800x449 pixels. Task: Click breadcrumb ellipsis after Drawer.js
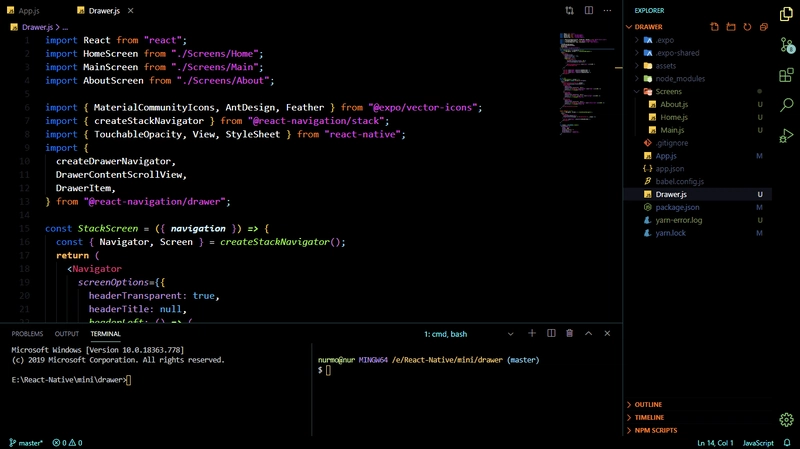coord(65,27)
